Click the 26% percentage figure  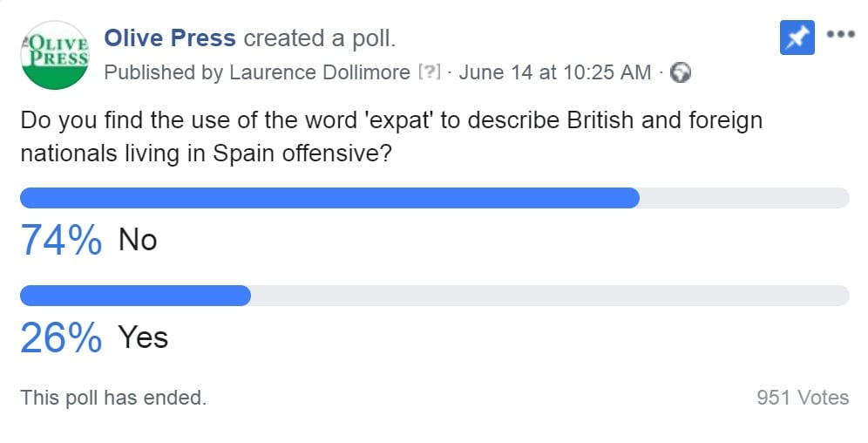click(61, 337)
